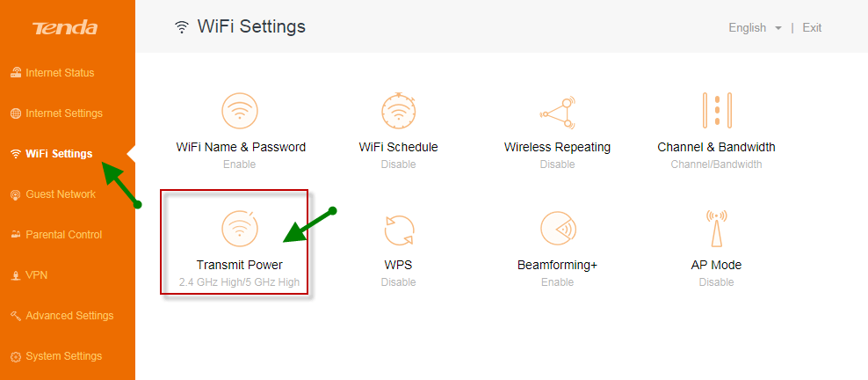Click the Exit link
868x380 pixels.
pyautogui.click(x=812, y=27)
